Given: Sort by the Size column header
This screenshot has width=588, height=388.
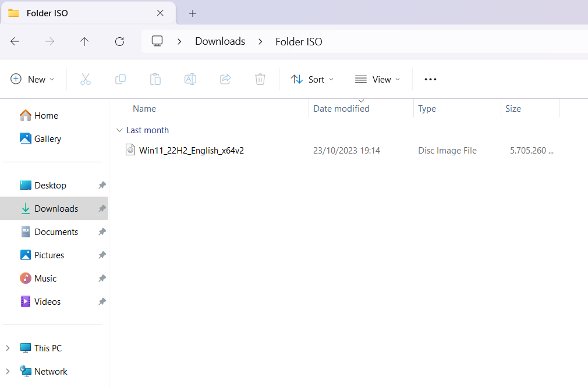Looking at the screenshot, I should [x=513, y=109].
